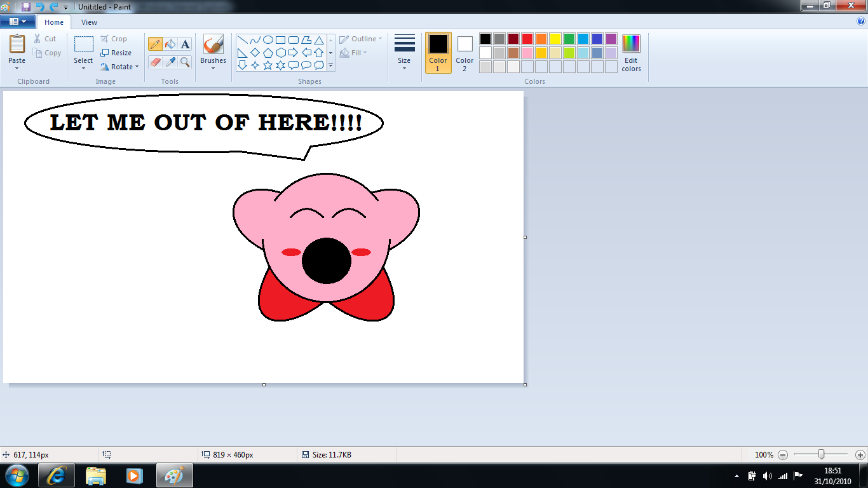The image size is (868, 488).
Task: Open Windows Explorer from the taskbar
Action: tap(96, 475)
